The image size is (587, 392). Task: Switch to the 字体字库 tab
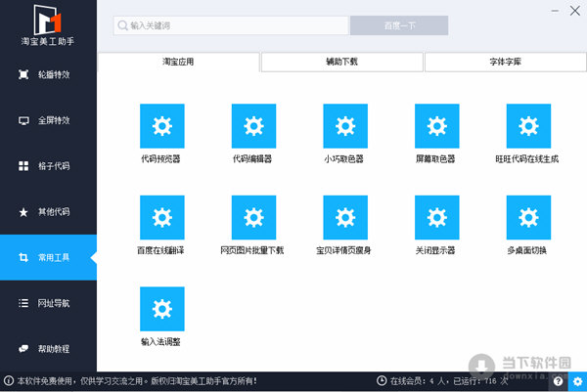(x=505, y=62)
